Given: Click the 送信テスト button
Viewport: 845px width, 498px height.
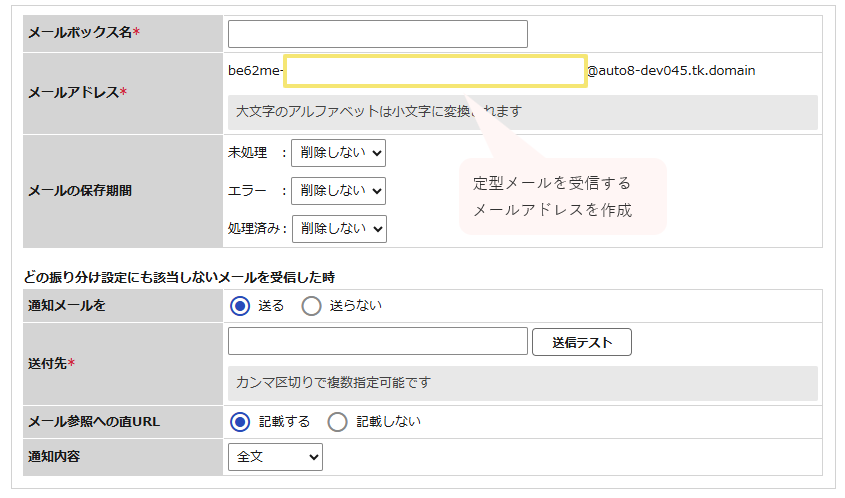Looking at the screenshot, I should (x=581, y=342).
